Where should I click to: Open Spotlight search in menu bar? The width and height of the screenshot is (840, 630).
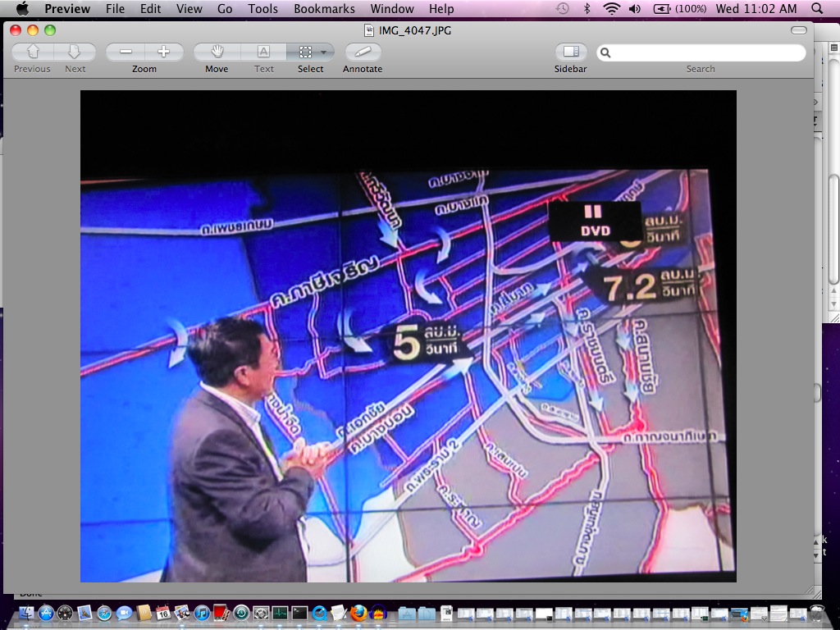[x=817, y=8]
